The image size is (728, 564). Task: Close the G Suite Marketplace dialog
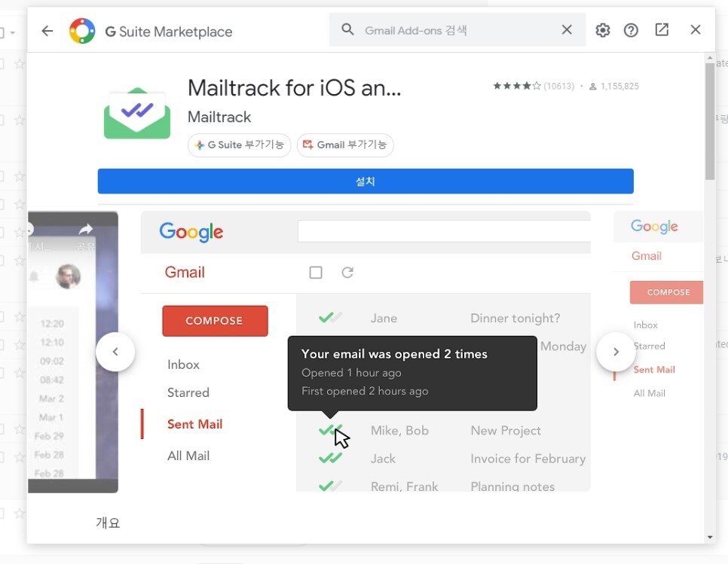coord(695,29)
